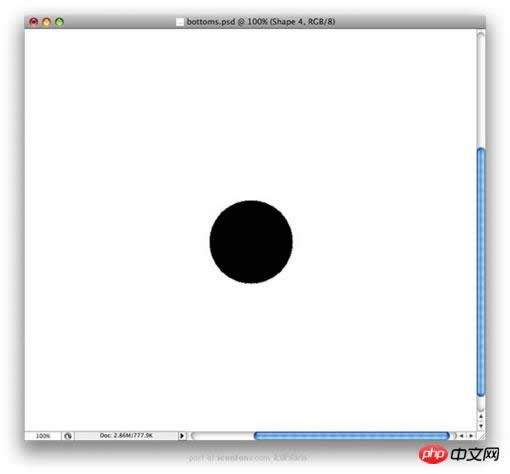Click the scroll-up arrow on vertical scrollbar
Image resolution: width=510 pixels, height=474 pixels.
pyautogui.click(x=481, y=416)
